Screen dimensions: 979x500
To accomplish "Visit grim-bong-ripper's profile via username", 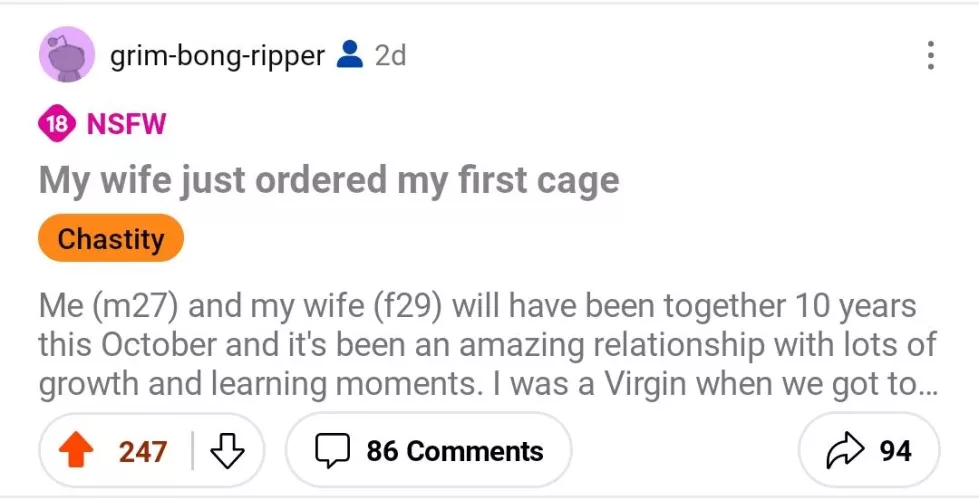I will (x=217, y=56).
